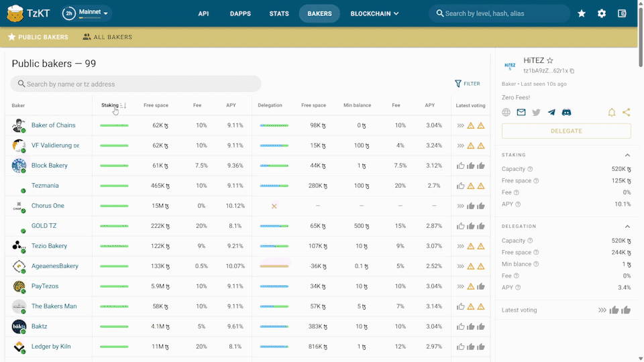This screenshot has width=644, height=362.
Task: Collapse the STAKING section
Action: (627, 155)
